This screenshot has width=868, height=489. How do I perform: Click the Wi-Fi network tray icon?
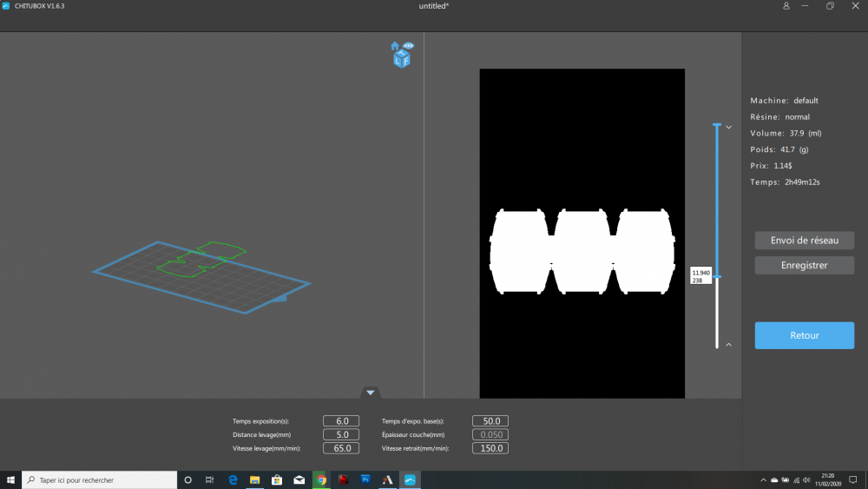pyautogui.click(x=796, y=480)
